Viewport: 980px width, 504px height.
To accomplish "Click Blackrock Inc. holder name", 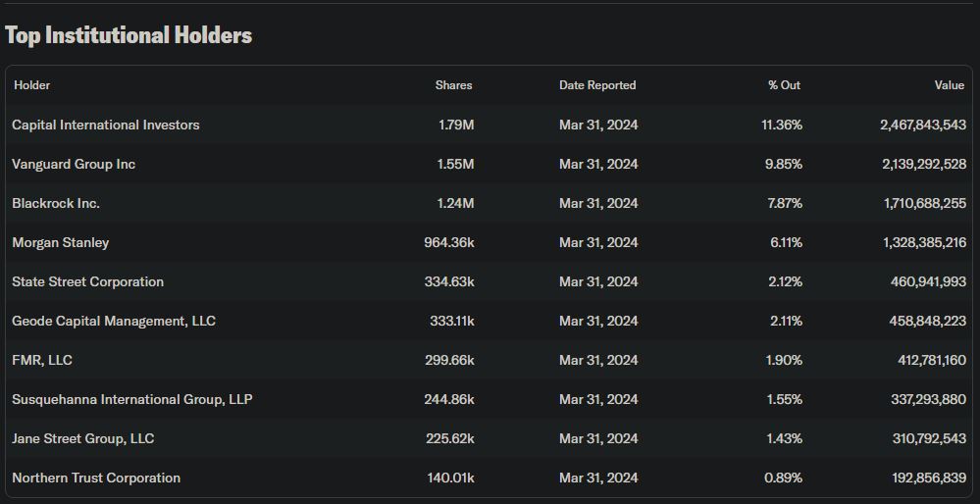I will pos(56,203).
